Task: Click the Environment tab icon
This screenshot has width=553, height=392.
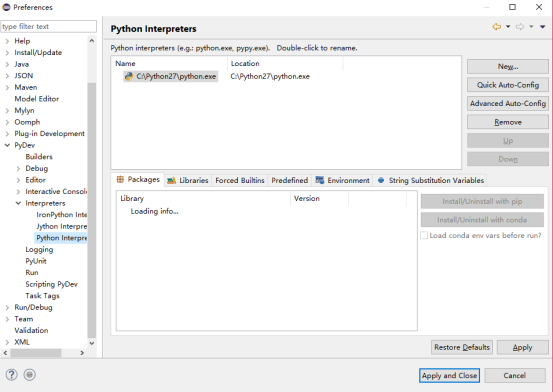Action: [320, 180]
